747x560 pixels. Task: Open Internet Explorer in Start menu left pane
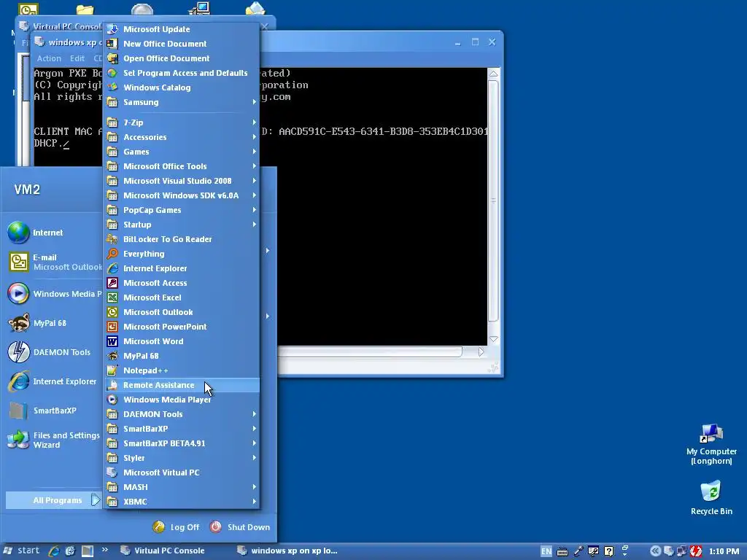(x=53, y=381)
